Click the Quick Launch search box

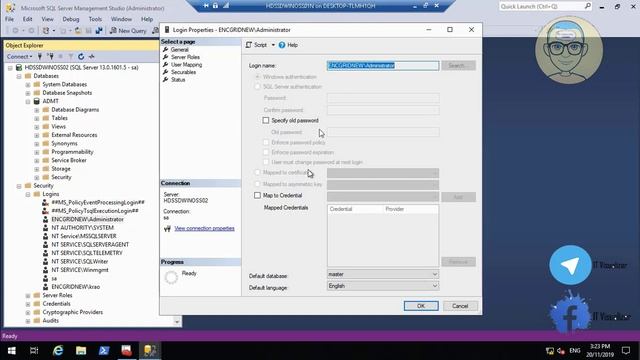pos(545,6)
